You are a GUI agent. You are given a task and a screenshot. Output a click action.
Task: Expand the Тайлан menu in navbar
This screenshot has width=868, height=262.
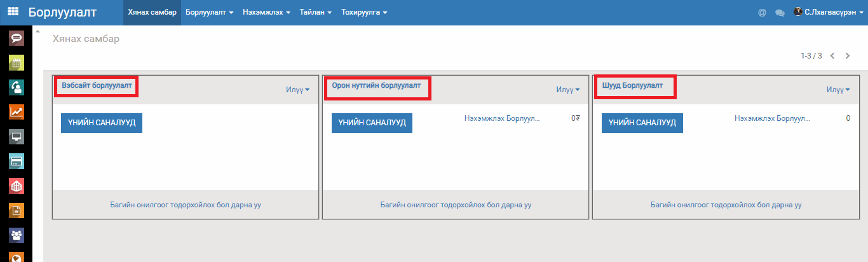pos(316,13)
